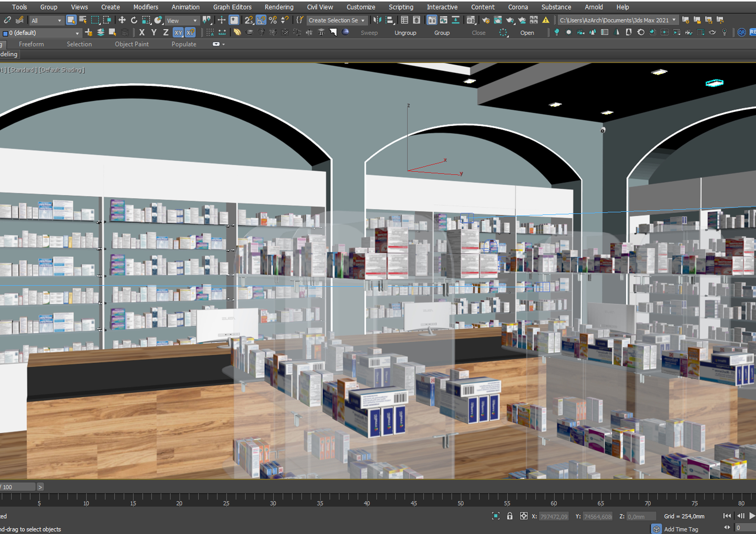Toggle Percent Snap on the toolbar
756x534 pixels.
(273, 20)
